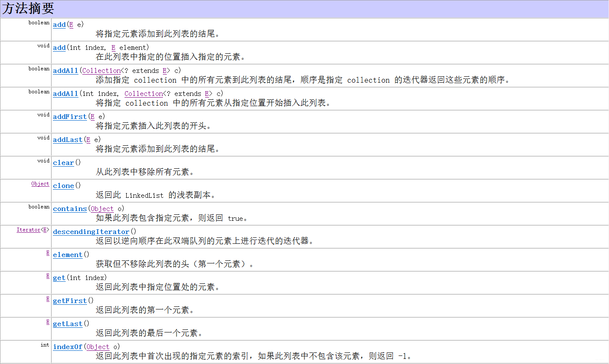
Task: Click E type parameter in Iterator<E>
Action: (45, 230)
